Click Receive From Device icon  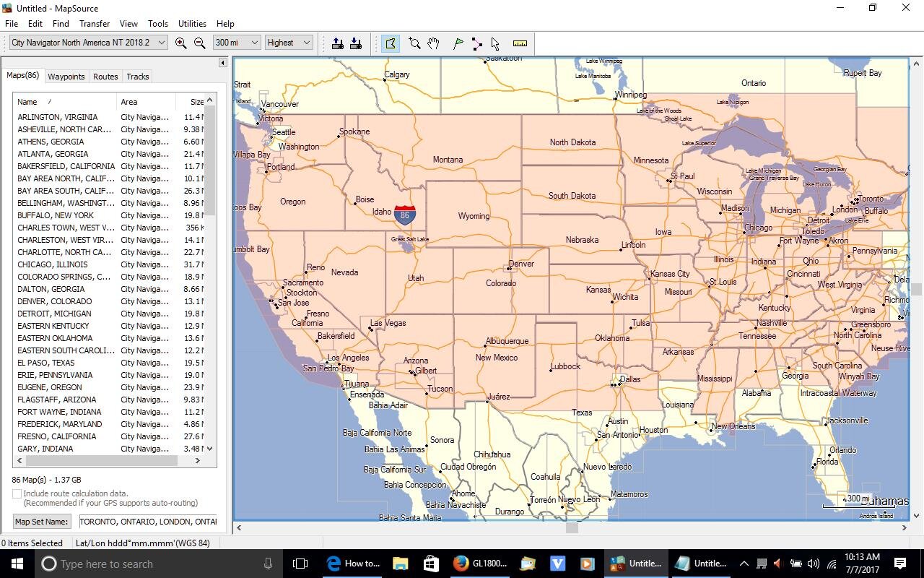pyautogui.click(x=356, y=43)
